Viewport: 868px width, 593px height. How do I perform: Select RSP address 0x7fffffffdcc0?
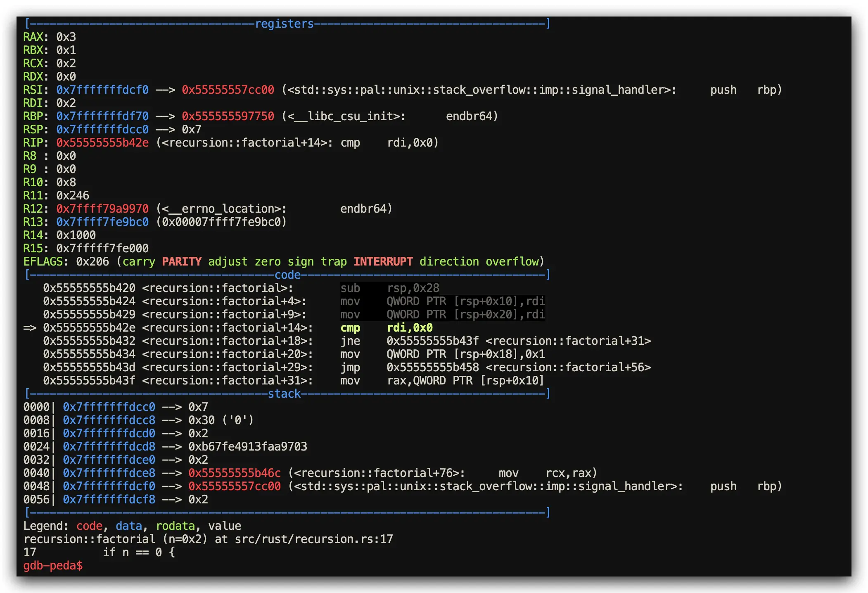click(102, 130)
